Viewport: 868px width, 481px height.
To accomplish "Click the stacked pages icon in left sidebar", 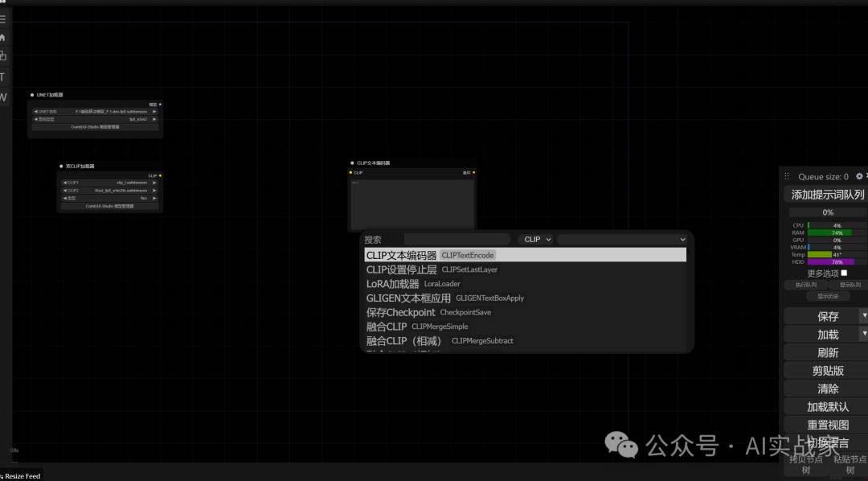I will pos(2,55).
